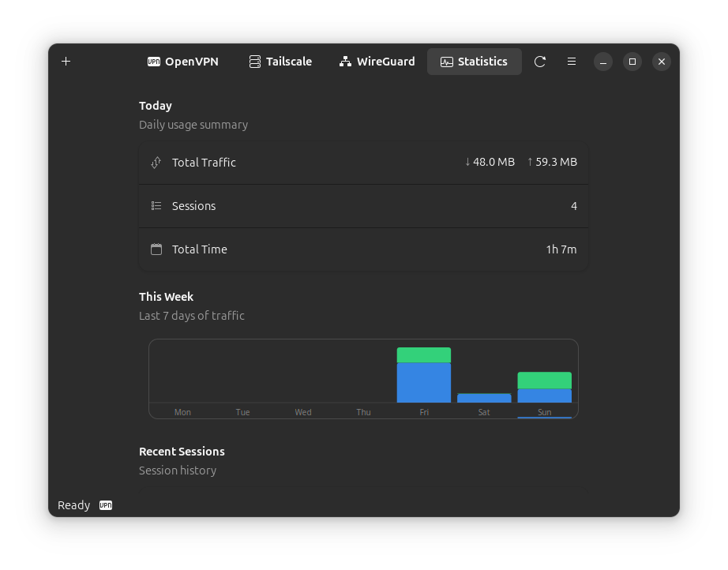Click the WireGuard network node icon
The height and width of the screenshot is (570, 728).
point(343,61)
